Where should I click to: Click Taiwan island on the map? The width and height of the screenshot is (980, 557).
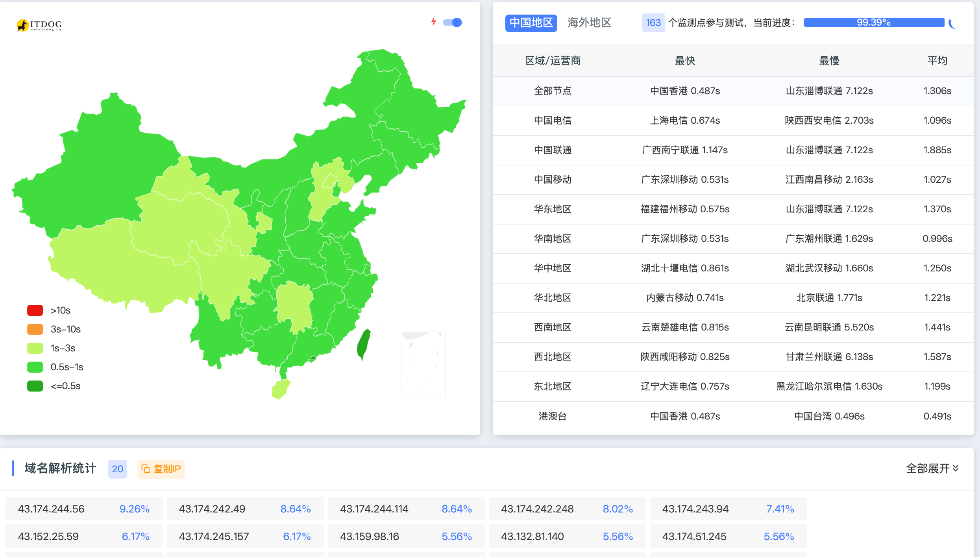[x=364, y=344]
